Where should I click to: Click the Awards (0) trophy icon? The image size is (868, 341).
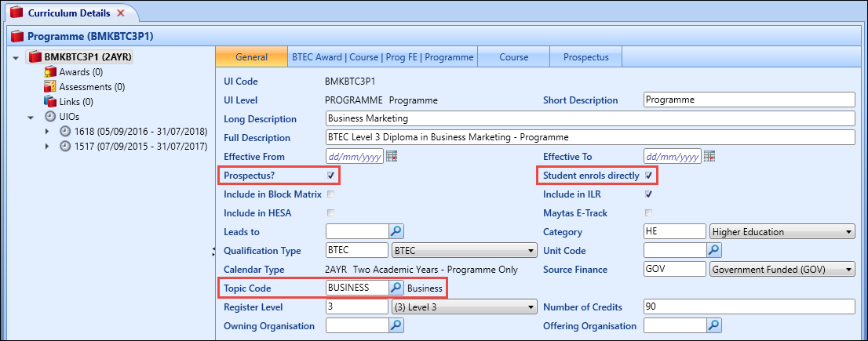(50, 71)
